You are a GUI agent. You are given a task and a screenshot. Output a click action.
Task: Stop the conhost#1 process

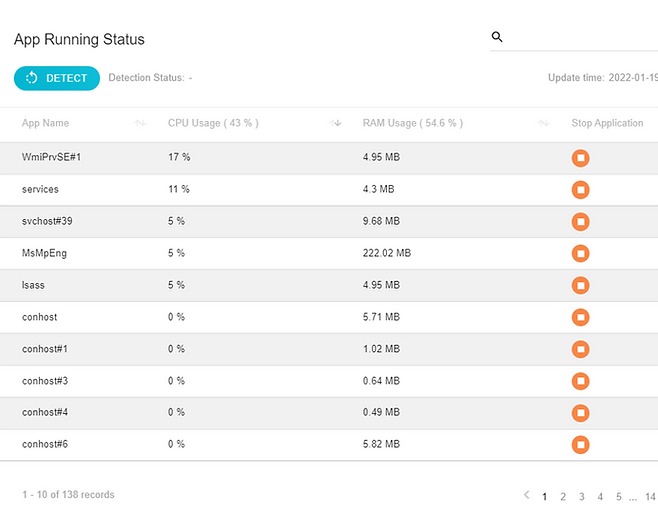(x=580, y=349)
